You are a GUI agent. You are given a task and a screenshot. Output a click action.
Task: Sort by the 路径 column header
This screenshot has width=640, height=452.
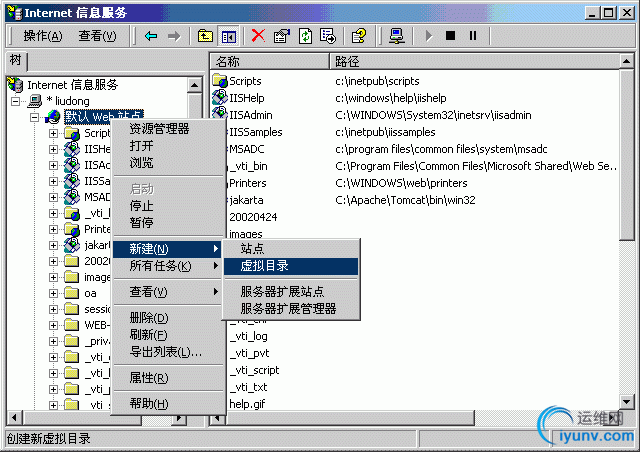tap(475, 61)
